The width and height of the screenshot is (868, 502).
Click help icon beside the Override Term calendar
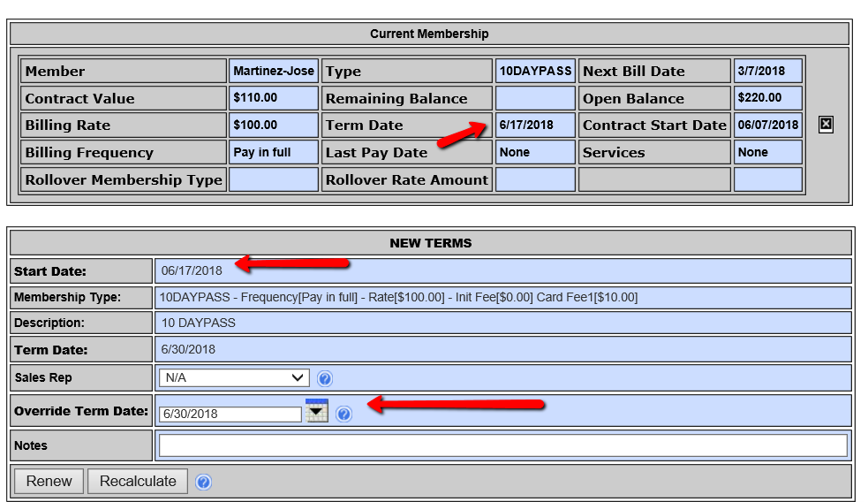click(x=344, y=414)
